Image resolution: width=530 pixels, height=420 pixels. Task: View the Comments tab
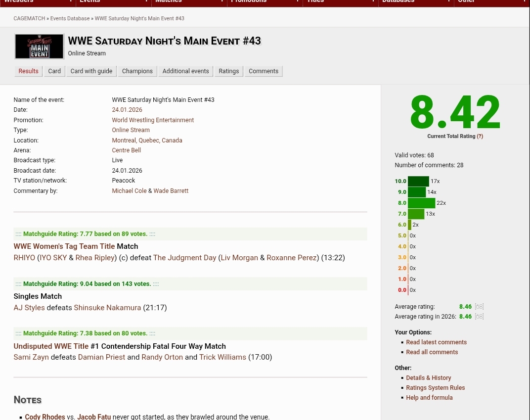[x=264, y=71]
